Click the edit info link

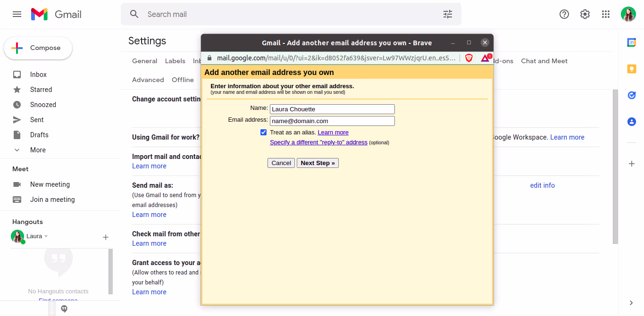pyautogui.click(x=543, y=185)
